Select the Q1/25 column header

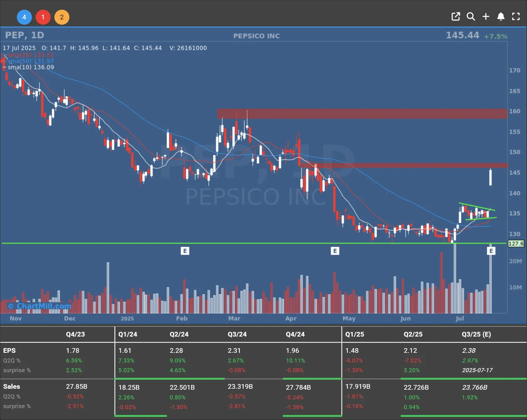tap(355, 334)
